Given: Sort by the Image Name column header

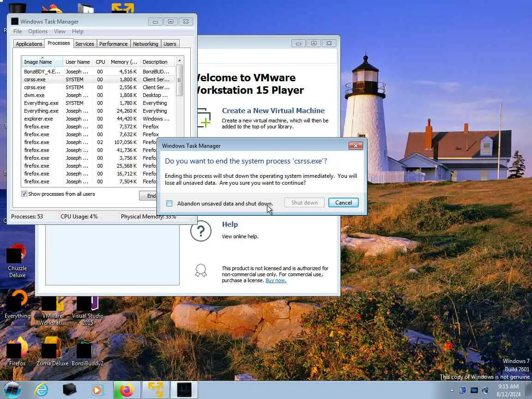Looking at the screenshot, I should click(x=42, y=62).
